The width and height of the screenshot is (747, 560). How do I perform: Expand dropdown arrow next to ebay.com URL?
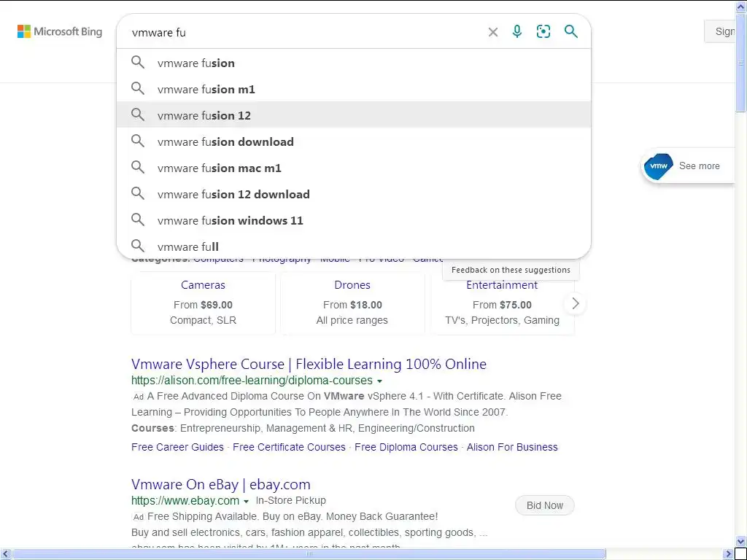246,502
